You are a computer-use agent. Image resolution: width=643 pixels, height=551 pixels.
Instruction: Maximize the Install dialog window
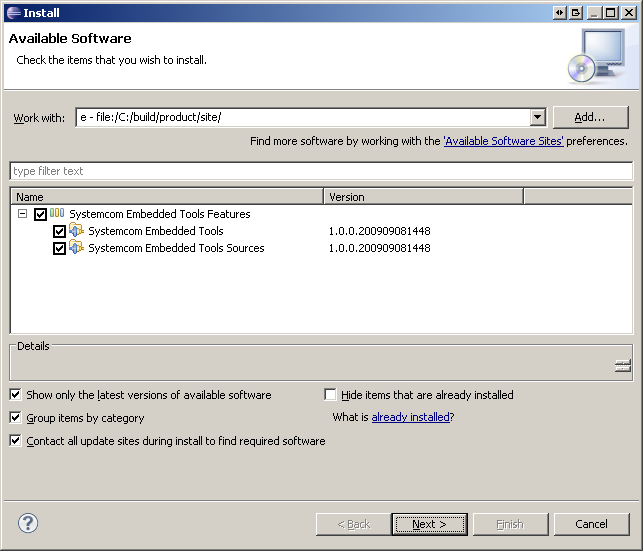[x=611, y=13]
